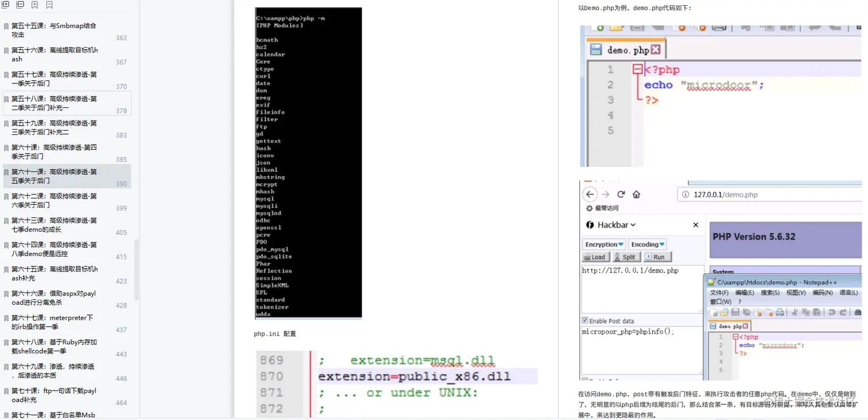Screen dimensions: 868x420
Task: Click the browser reload icon
Action: pyautogui.click(x=621, y=195)
